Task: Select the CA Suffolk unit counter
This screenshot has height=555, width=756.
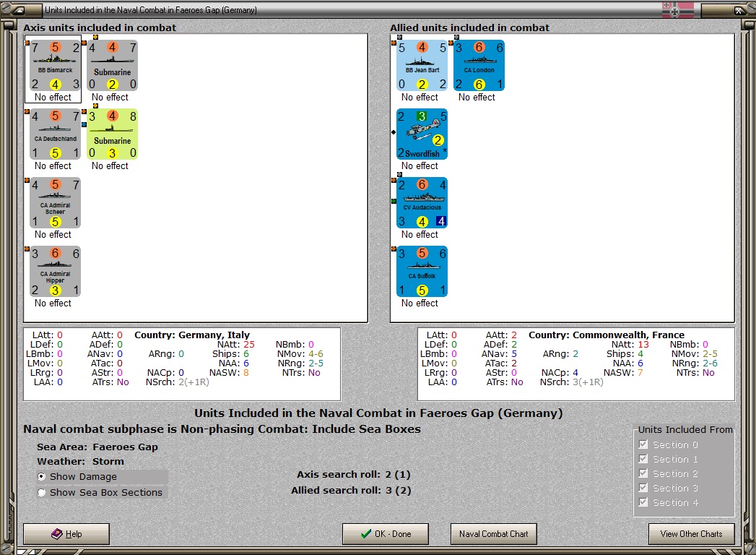Action: point(422,271)
